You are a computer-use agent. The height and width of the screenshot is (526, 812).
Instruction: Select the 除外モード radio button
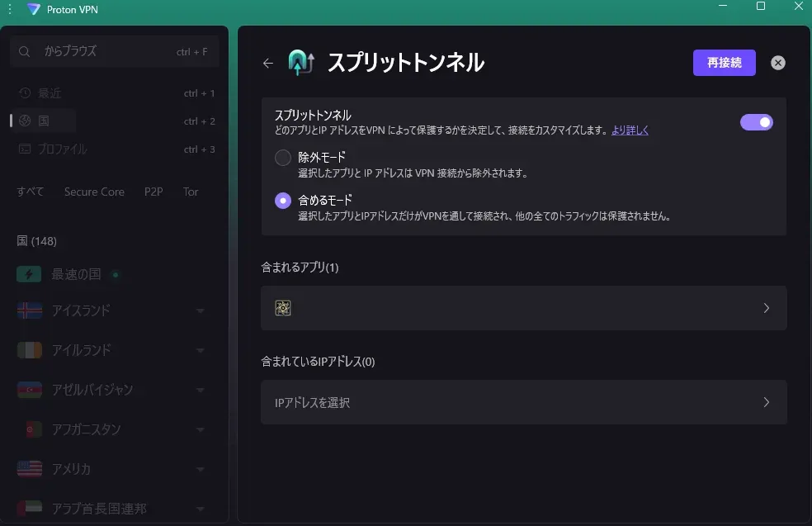tap(283, 157)
